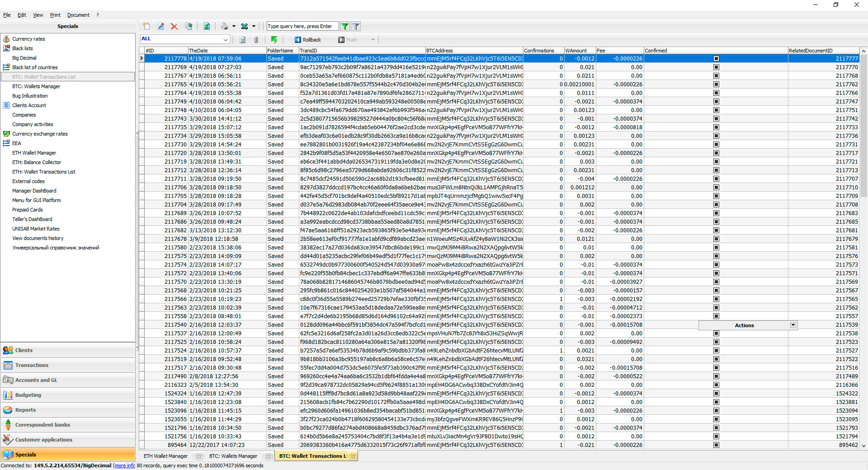Click the edit document pencil icon
This screenshot has width=868, height=470.
(x=160, y=26)
